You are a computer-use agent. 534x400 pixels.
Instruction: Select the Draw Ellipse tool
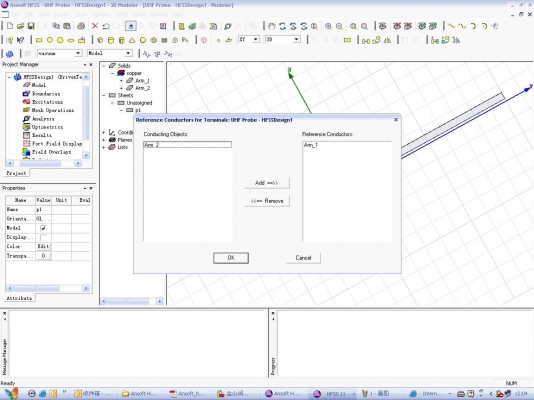click(x=71, y=40)
